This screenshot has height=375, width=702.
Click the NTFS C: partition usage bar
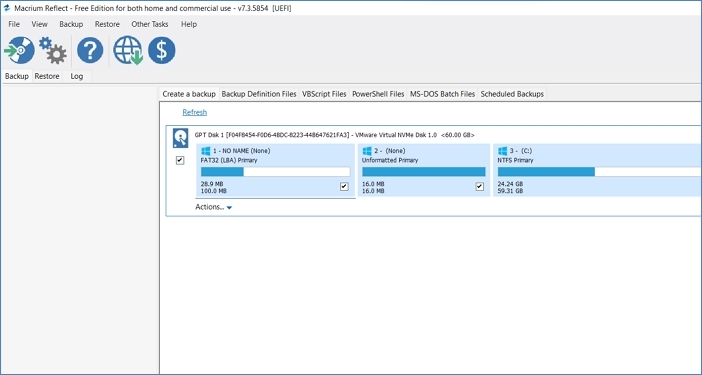pos(599,172)
